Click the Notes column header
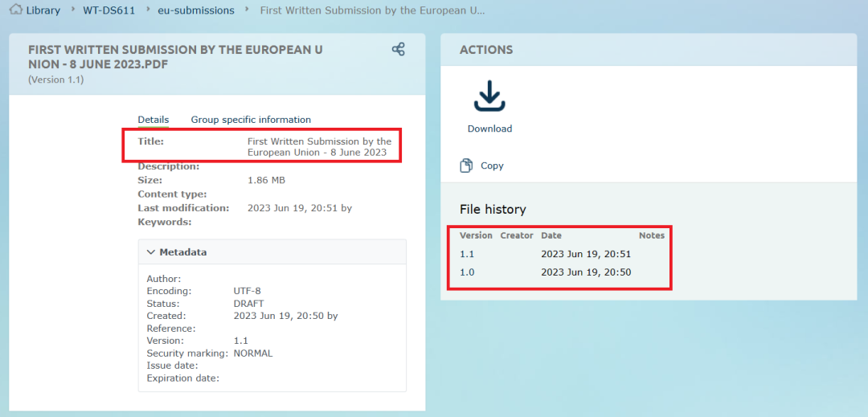868x417 pixels. click(x=652, y=235)
